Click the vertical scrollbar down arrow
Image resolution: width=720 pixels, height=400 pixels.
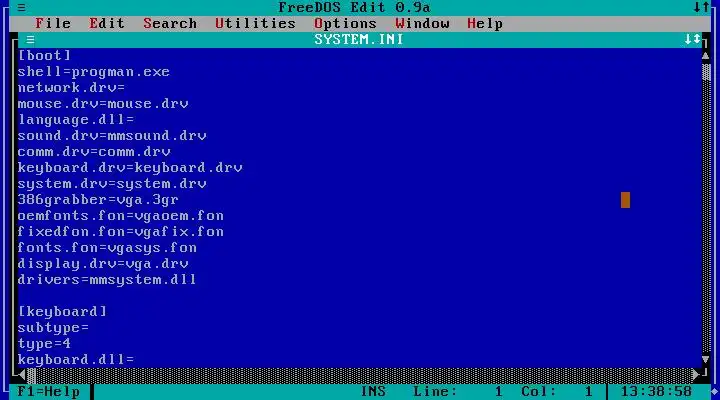706,359
